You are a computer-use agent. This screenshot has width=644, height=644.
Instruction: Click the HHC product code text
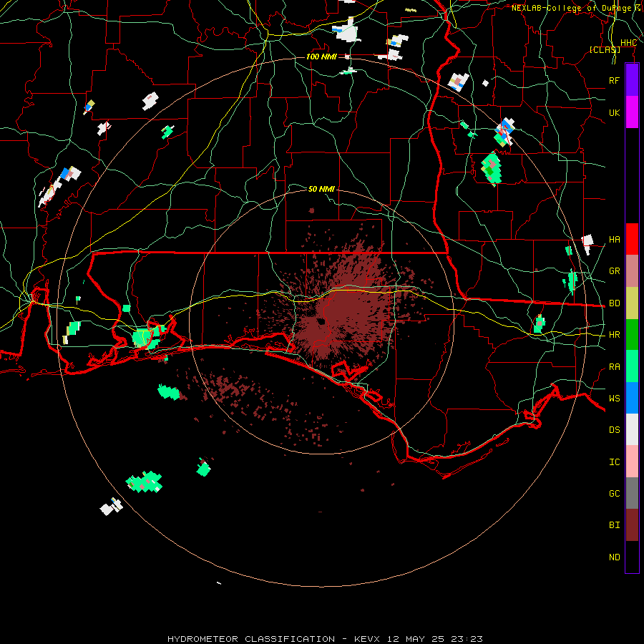pos(628,43)
